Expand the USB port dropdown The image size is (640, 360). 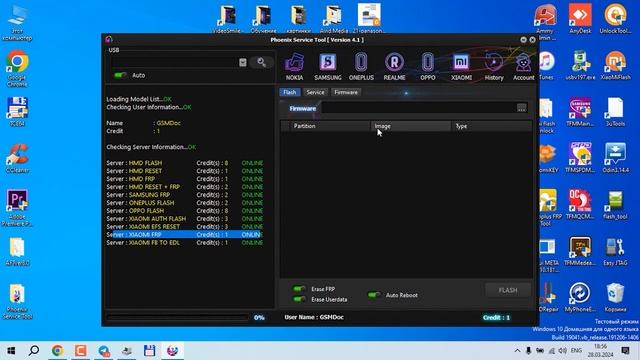tap(242, 62)
